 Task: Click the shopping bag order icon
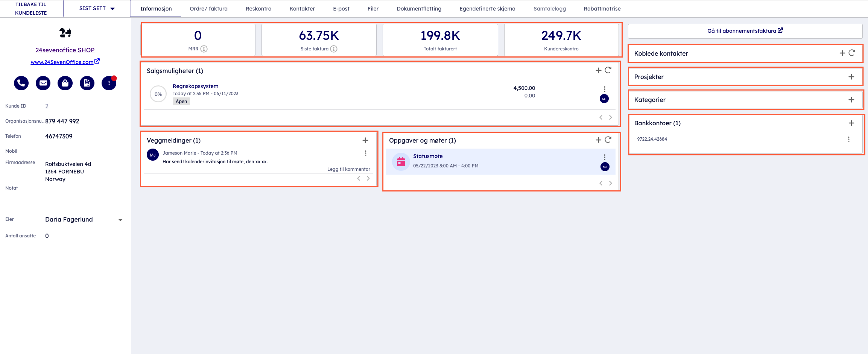pos(65,83)
